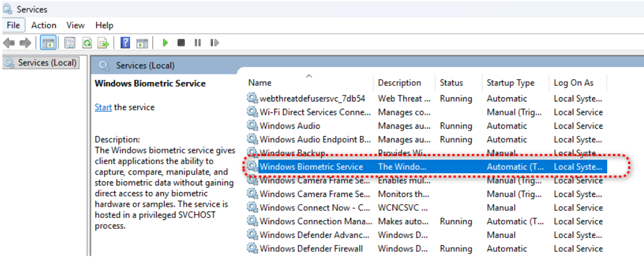Click the Windows Biometric Service heading in details pane

[150, 83]
